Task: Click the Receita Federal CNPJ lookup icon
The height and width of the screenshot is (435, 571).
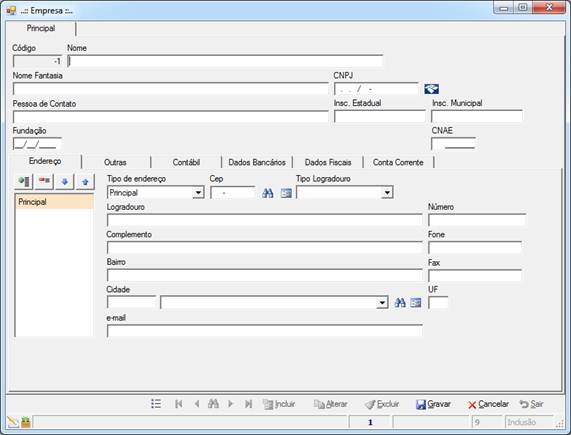Action: tap(432, 89)
